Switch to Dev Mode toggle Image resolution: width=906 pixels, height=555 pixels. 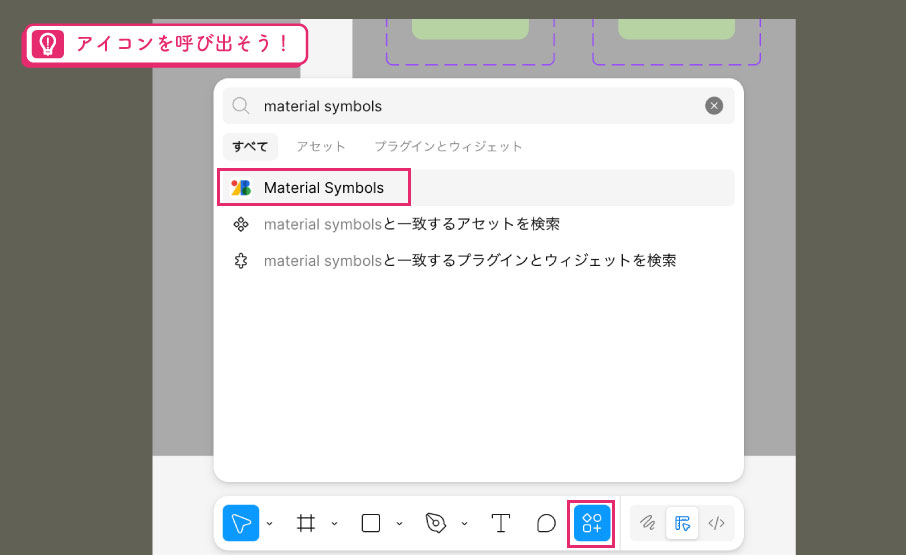click(716, 523)
